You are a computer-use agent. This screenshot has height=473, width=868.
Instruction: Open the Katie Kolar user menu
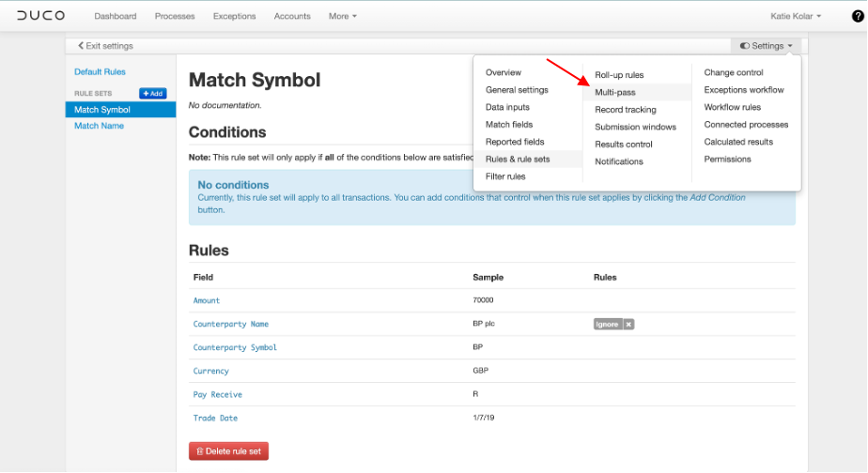coord(796,16)
